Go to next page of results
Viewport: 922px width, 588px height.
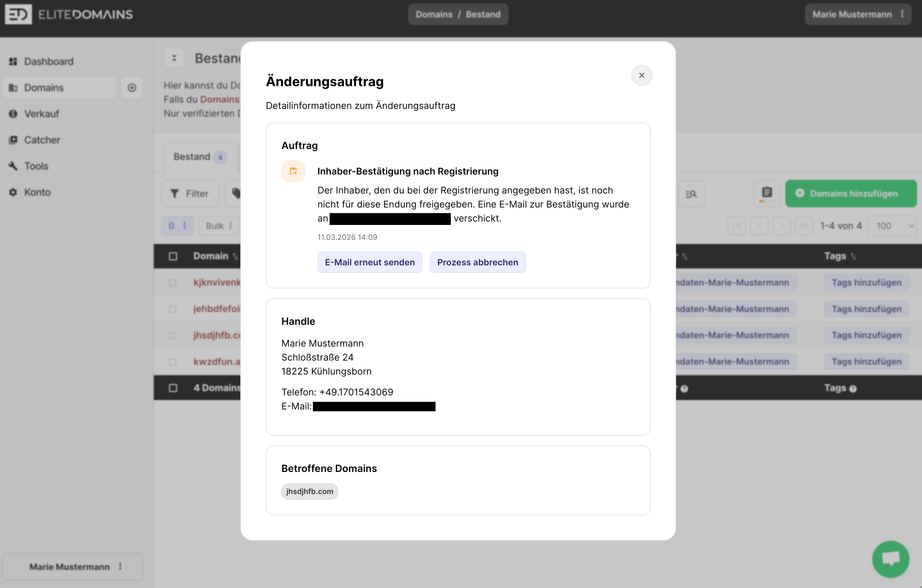pyautogui.click(x=782, y=226)
